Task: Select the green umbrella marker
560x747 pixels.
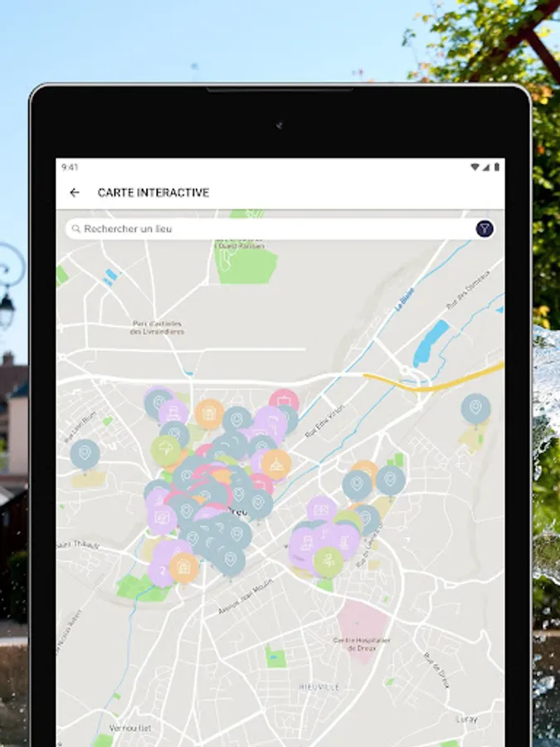Action: 165,450
